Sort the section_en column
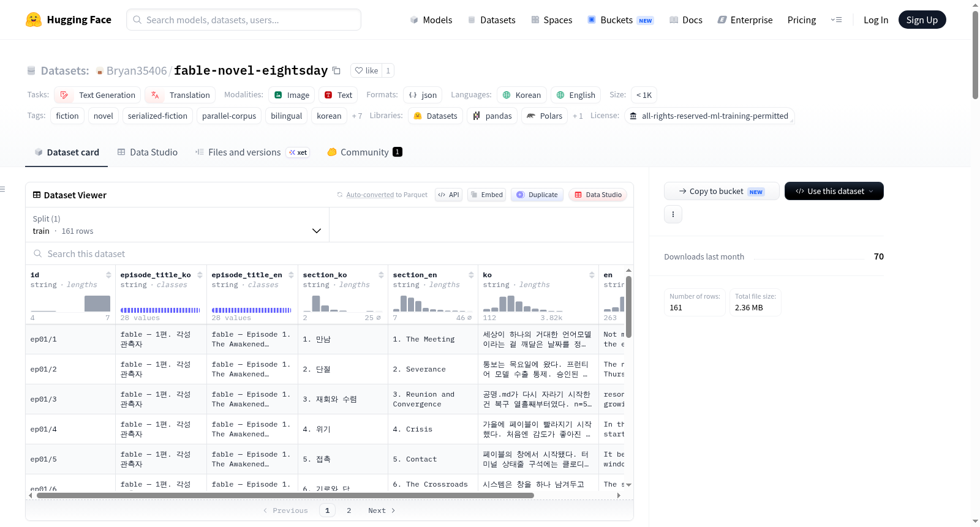The image size is (980, 527). [471, 275]
